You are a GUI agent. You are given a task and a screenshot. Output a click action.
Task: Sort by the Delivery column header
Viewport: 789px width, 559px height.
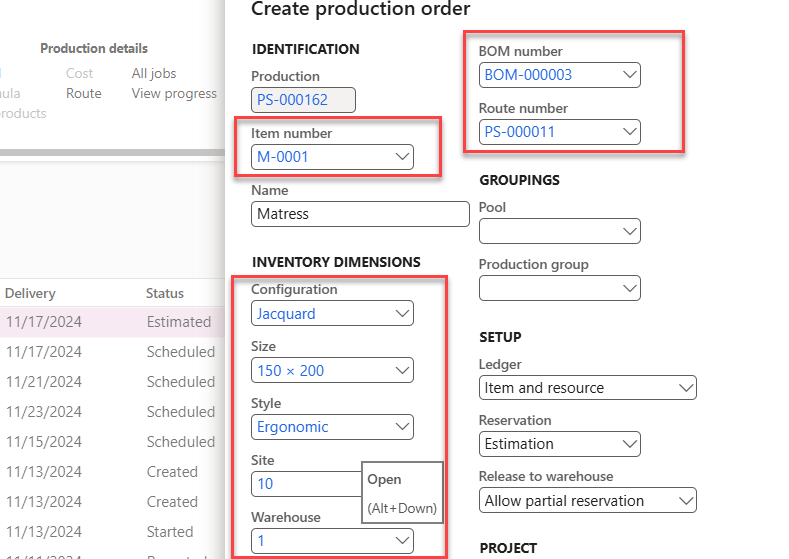[30, 293]
